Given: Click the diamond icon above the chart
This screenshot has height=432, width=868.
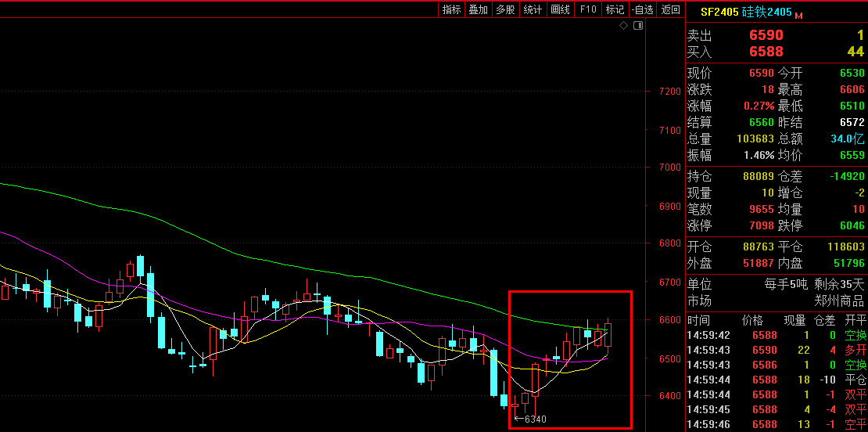Looking at the screenshot, I should tap(624, 26).
